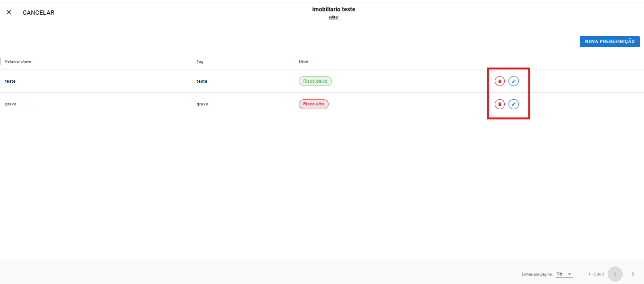Select the 'Risco baixo' level chip
Screen dimensions: 644x284
[315, 81]
